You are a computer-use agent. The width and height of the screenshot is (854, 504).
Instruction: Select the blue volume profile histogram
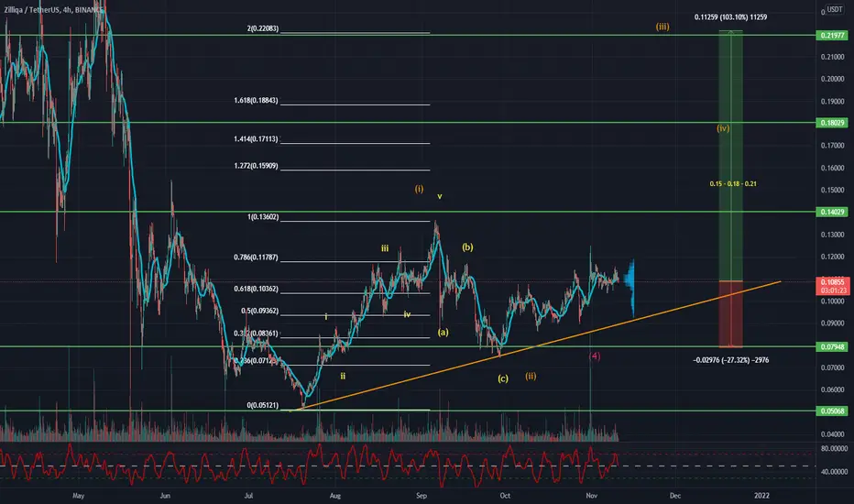630,288
